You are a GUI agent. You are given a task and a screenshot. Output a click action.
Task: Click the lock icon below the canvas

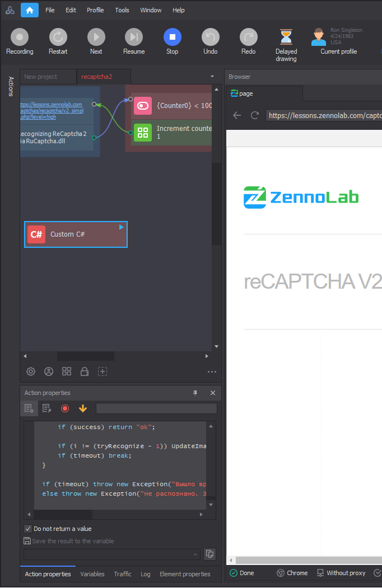(85, 371)
